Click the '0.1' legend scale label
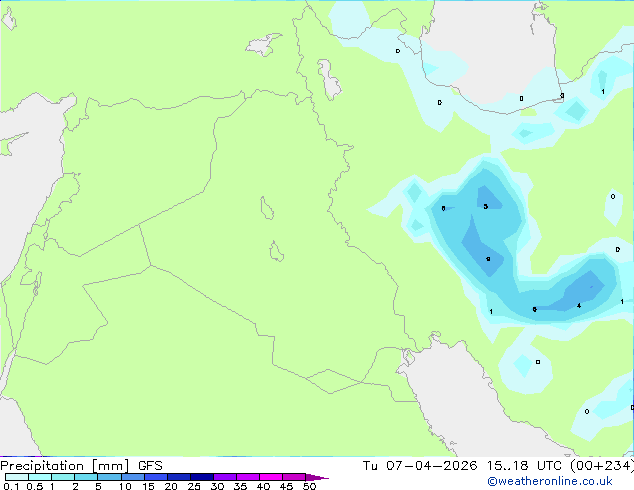This screenshot has width=634, height=490. (x=11, y=486)
